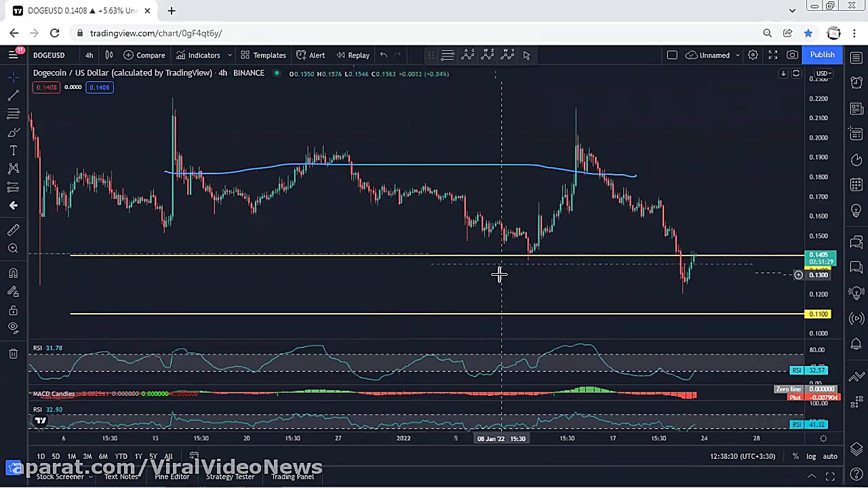The width and height of the screenshot is (868, 488).
Task: Toggle stay in drawing mode pencil-lock
Action: 13,291
